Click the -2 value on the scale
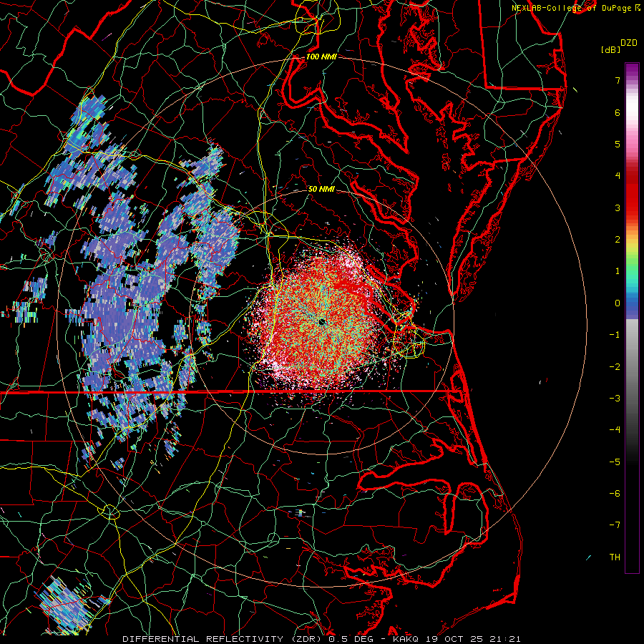Viewport: 644px width, 644px height. [x=615, y=367]
